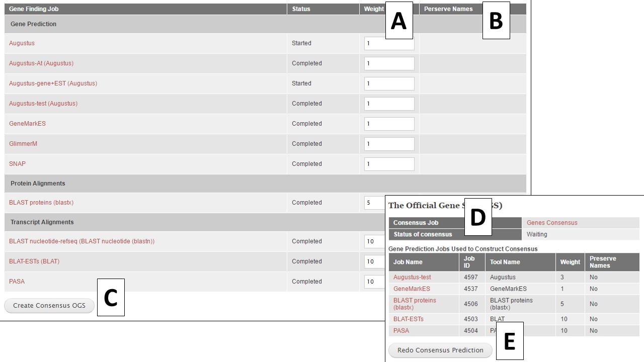Click the Create Consensus OGS button
The height and width of the screenshot is (362, 644).
(x=49, y=305)
